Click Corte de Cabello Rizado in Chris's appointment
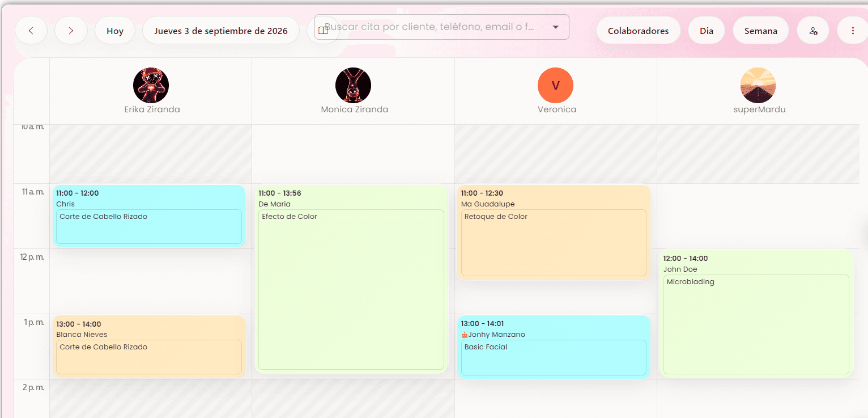Screen dimensions: 868x418 pyautogui.click(x=103, y=217)
